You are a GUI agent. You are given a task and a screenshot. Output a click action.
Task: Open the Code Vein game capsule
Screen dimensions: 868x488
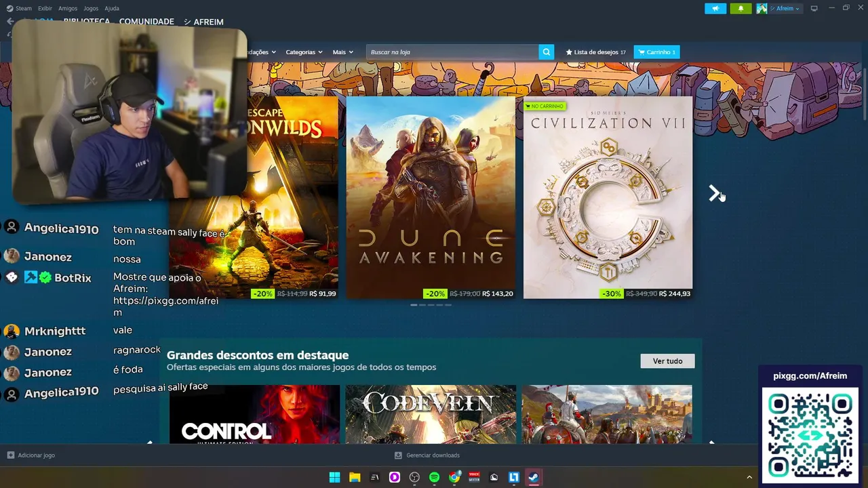431,414
